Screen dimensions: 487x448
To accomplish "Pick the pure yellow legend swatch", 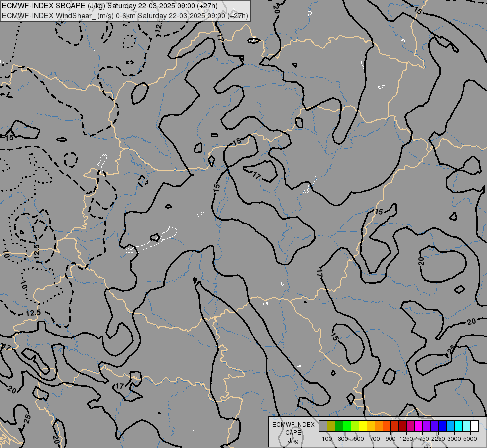I will [x=363, y=426].
